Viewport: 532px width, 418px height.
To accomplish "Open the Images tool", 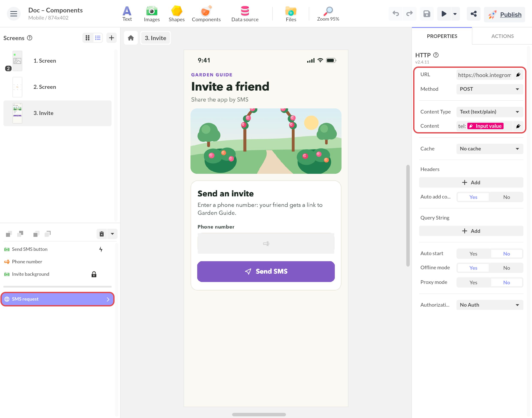I will [152, 14].
